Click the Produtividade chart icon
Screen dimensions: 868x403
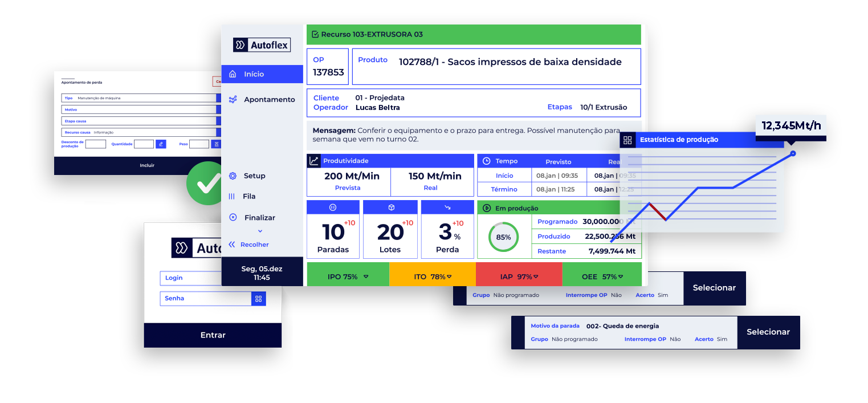point(314,161)
